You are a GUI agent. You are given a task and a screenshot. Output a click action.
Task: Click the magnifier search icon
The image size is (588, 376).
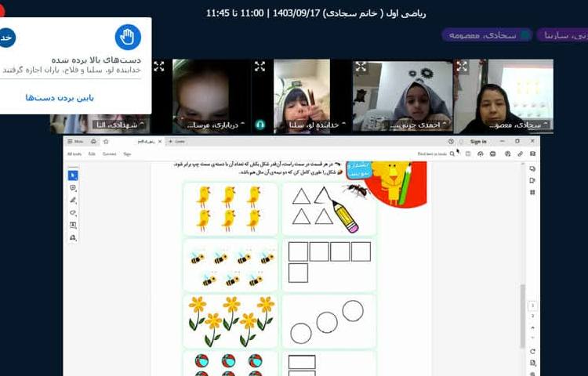(x=452, y=154)
